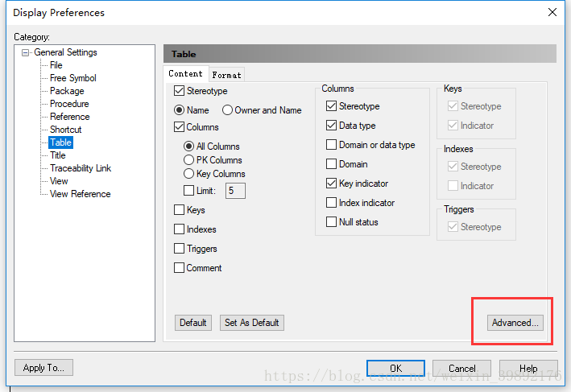The image size is (571, 392).
Task: Enable the Comment checkbox
Action: (x=179, y=267)
